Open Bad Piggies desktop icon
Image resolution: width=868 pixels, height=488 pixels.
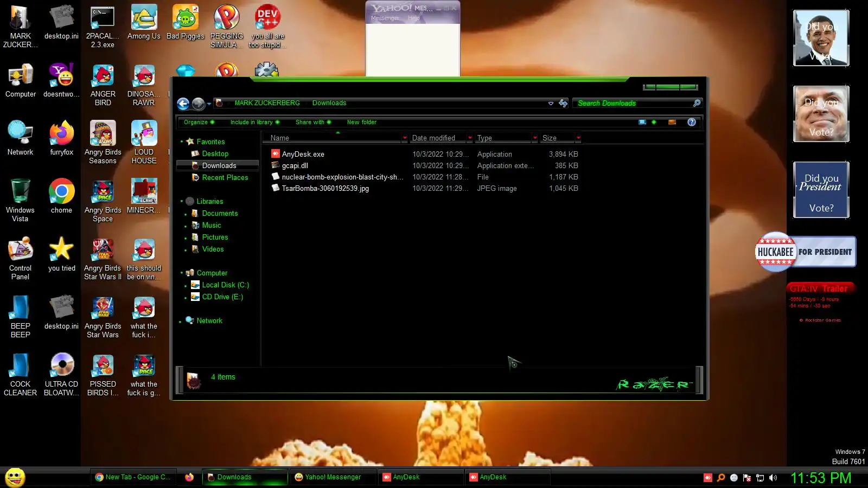point(185,23)
